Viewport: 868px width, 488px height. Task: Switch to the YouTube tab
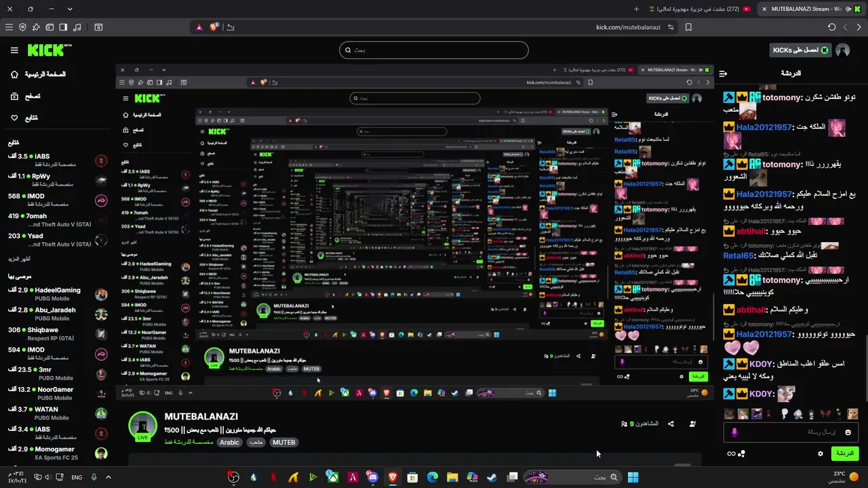tap(698, 9)
